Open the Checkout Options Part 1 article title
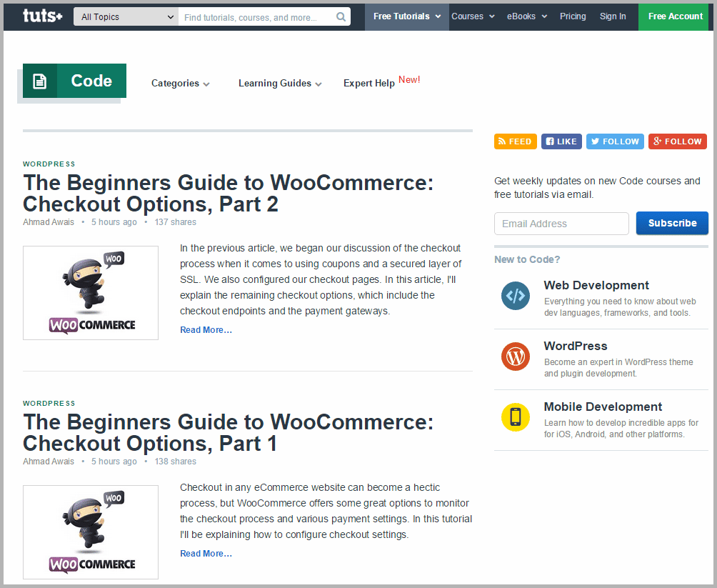Image resolution: width=717 pixels, height=588 pixels. [229, 432]
